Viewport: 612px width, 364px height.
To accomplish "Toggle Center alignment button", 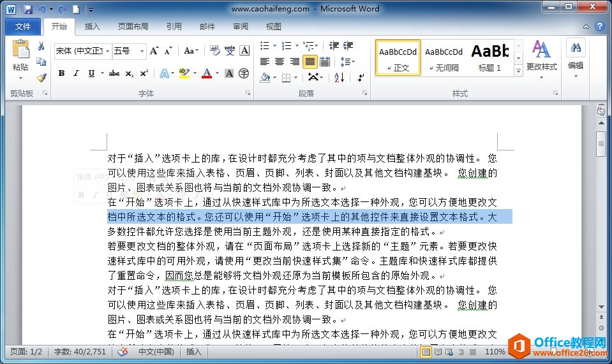I will 280,62.
